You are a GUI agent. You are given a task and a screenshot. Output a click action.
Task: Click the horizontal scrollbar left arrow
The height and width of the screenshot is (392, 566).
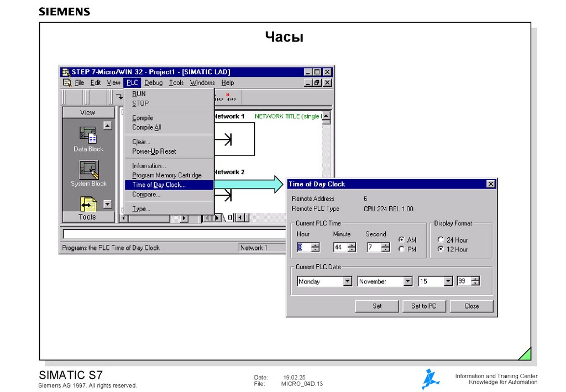[x=124, y=218]
